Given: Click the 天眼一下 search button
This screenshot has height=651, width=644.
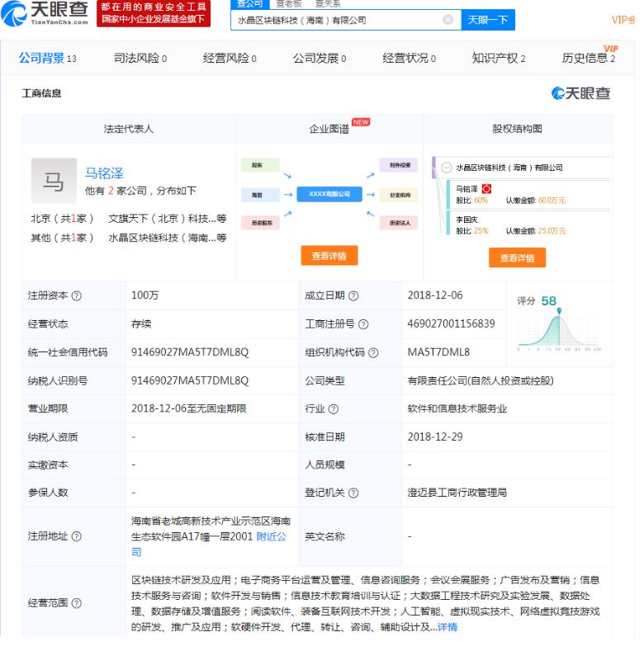Looking at the screenshot, I should point(488,20).
